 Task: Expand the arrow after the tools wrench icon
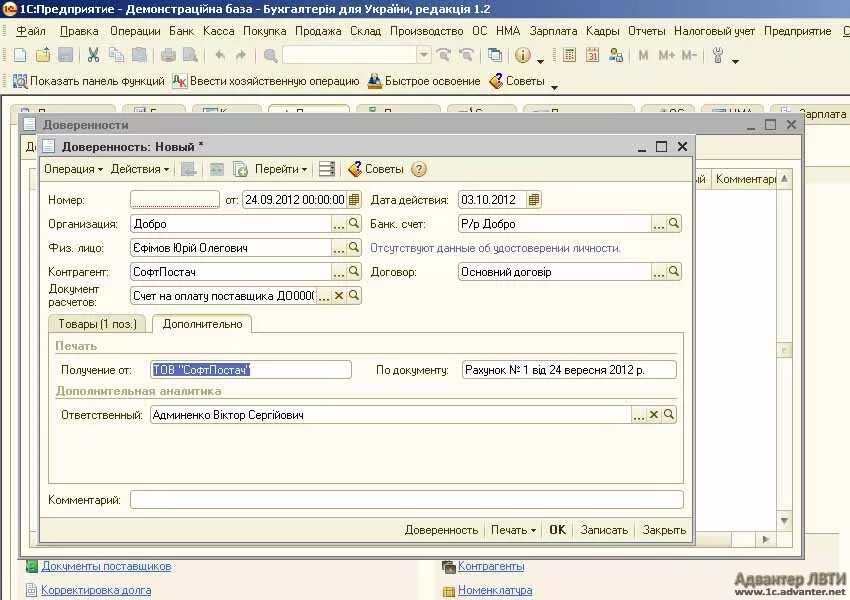[736, 61]
